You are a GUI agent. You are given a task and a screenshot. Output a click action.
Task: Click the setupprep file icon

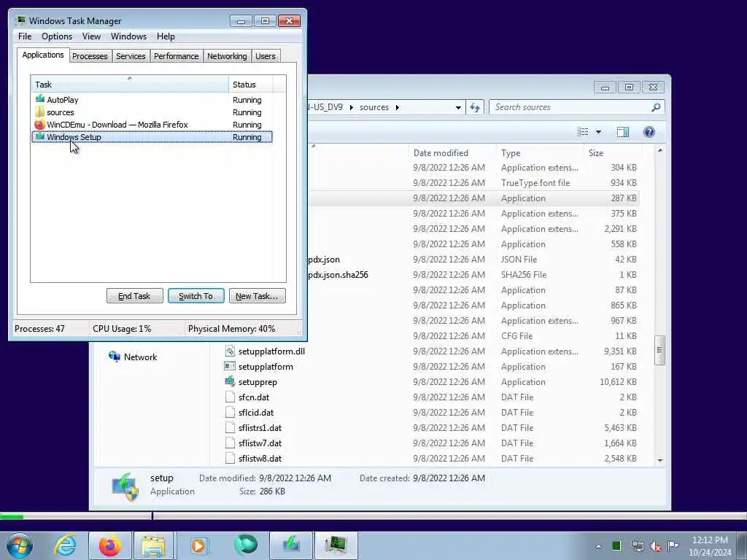tap(230, 381)
